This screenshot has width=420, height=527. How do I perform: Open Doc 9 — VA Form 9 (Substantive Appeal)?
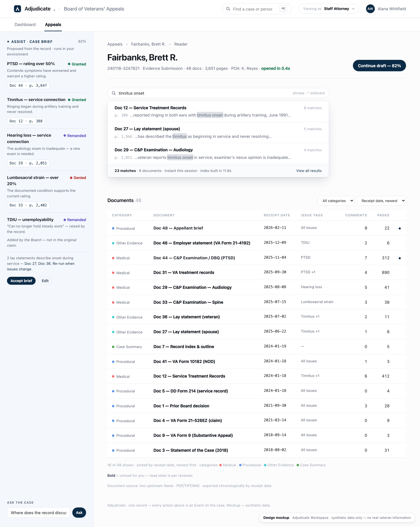click(x=193, y=435)
